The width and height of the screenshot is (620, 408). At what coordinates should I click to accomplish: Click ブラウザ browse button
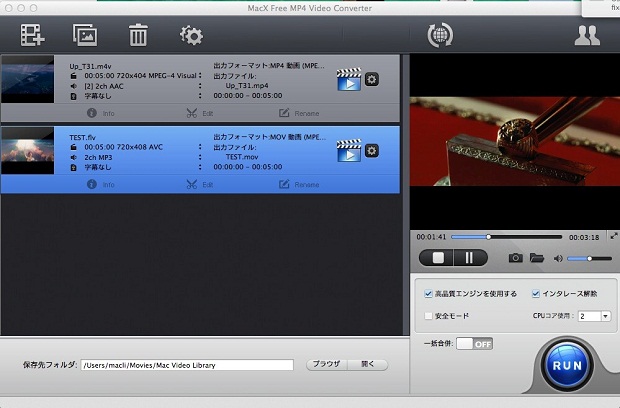pos(327,364)
